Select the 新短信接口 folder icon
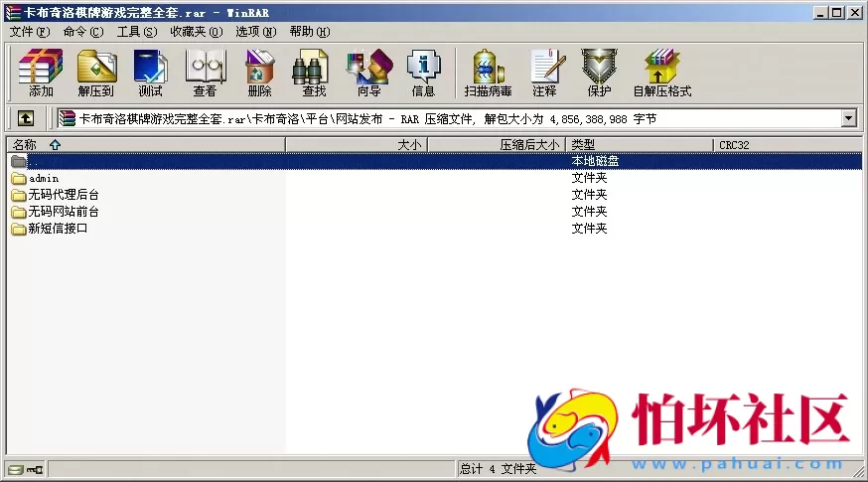Viewport: 868px width, 482px height. (19, 229)
